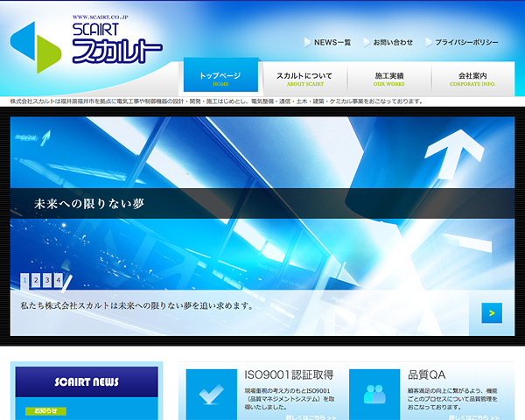Click the SCAIRT blue-green arrow logo icon
The height and width of the screenshot is (420, 525).
(36, 47)
